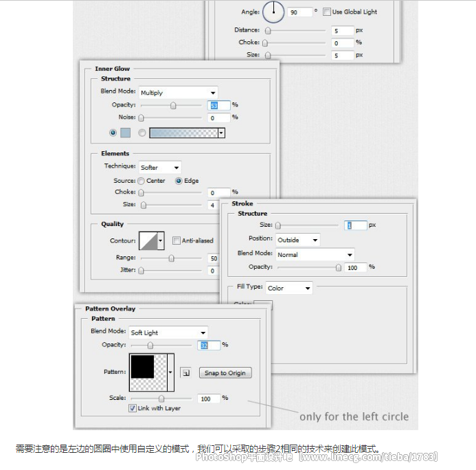Click the Inner Glow Opacity field 53
Viewport: 476px width, 470px height.
[x=219, y=105]
